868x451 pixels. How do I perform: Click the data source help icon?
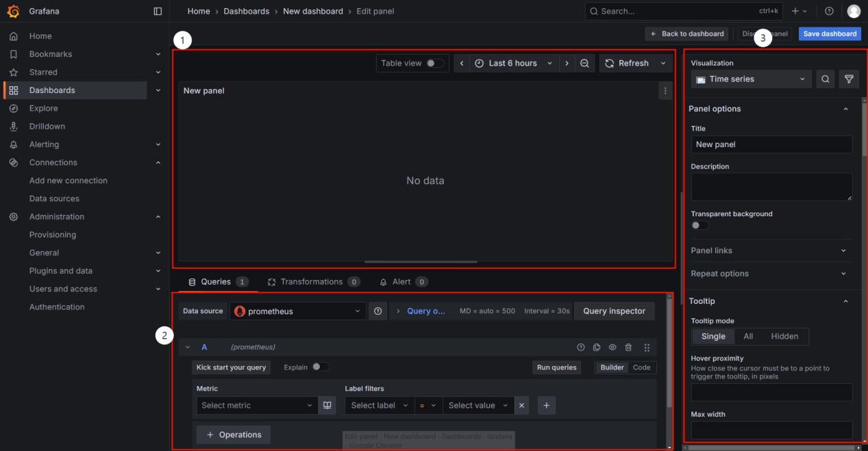[377, 311]
